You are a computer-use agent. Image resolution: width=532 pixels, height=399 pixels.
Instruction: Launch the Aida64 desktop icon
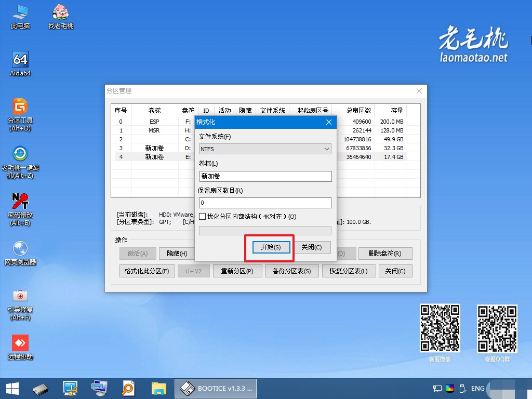click(x=20, y=64)
